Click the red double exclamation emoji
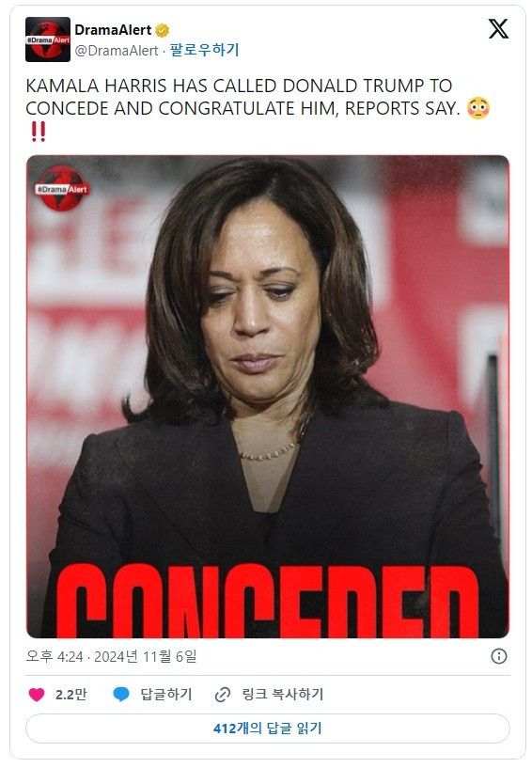This screenshot has width=532, height=768. point(39,132)
